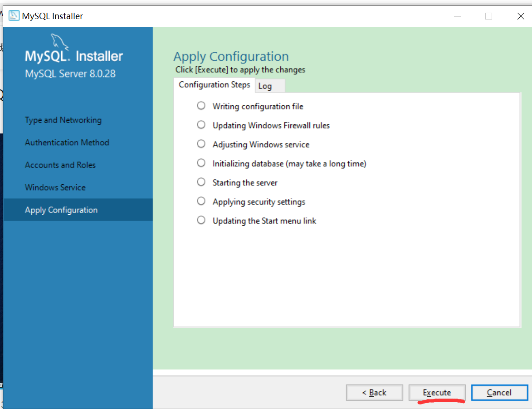Click the 'Apply Configuration' page heading
Screen dimensions: 532x409
[231, 56]
